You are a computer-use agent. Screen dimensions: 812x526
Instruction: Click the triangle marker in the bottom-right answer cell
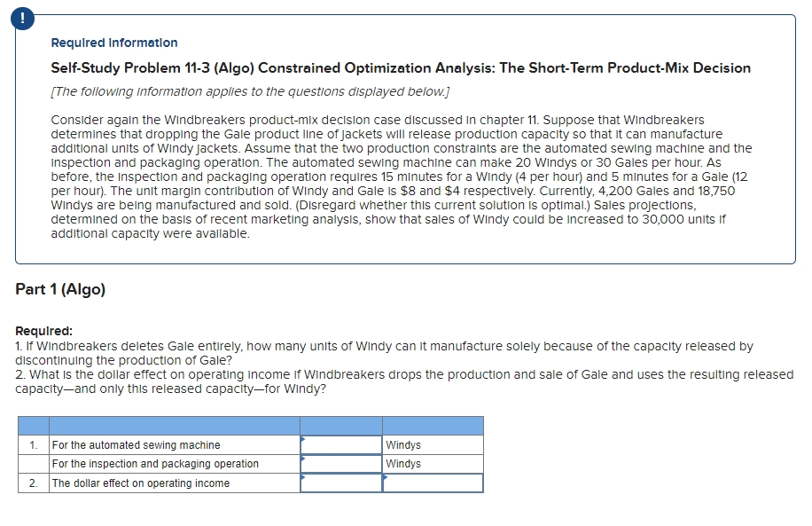pyautogui.click(x=385, y=477)
